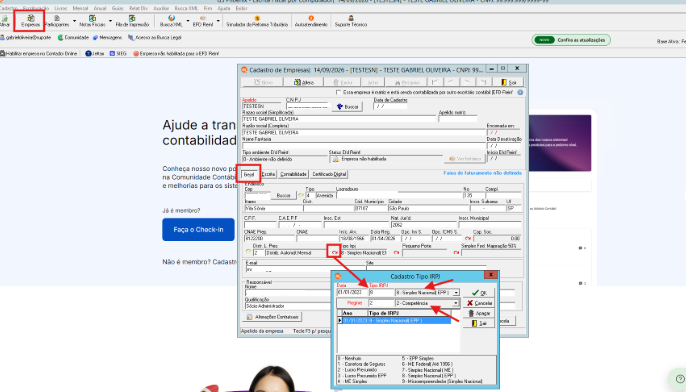The height and width of the screenshot is (392, 686).
Task: Switch to the Escrita tab
Action: [268, 174]
